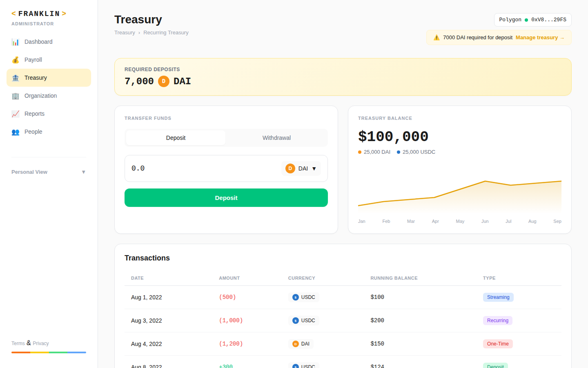Select the Deposit tab in Transfer Funds
The image size is (588, 368).
pos(176,137)
